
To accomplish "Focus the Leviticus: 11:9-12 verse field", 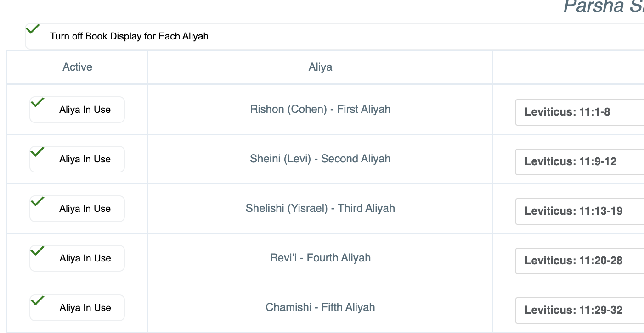I will pos(580,161).
